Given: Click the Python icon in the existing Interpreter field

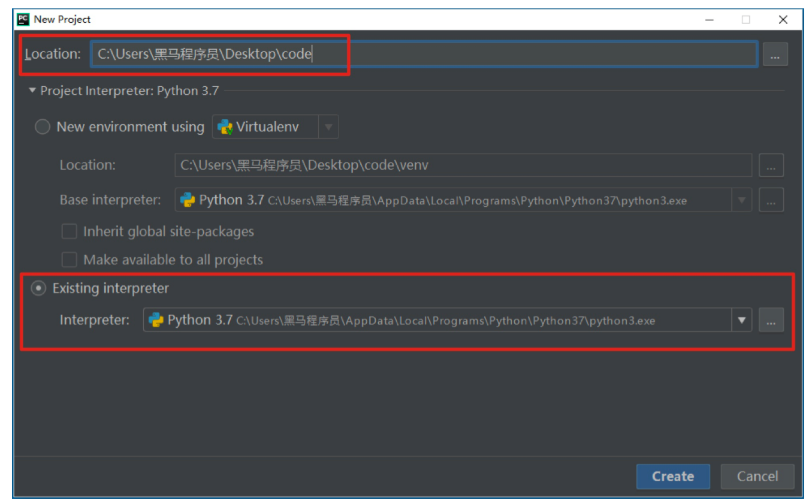Looking at the screenshot, I should [156, 320].
